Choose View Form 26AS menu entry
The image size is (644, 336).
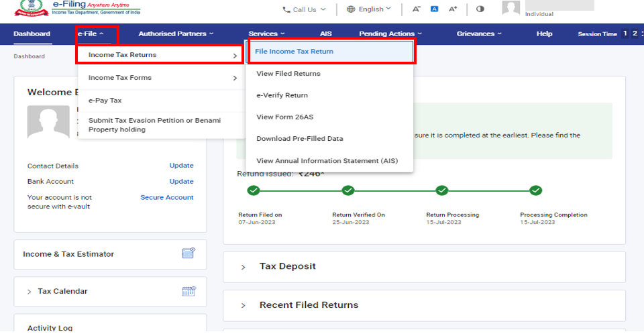(x=284, y=117)
